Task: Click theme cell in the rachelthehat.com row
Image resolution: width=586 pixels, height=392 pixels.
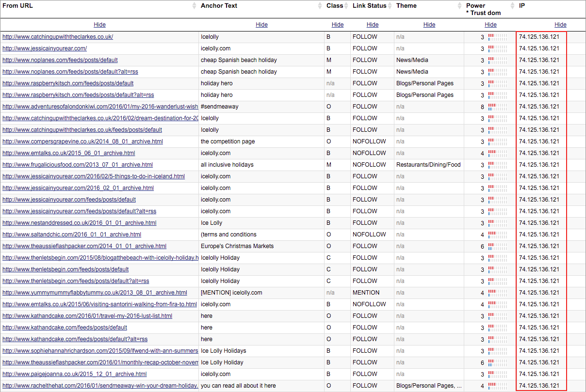Action: [429, 386]
